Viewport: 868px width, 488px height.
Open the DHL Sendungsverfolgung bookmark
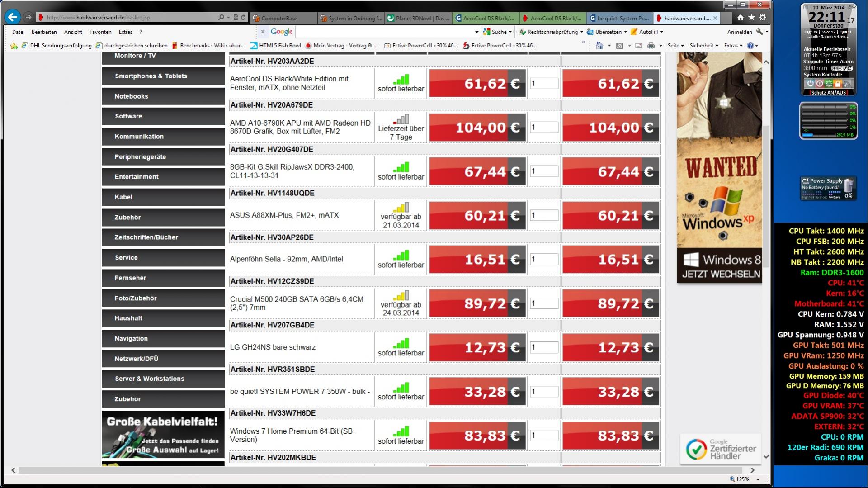57,46
